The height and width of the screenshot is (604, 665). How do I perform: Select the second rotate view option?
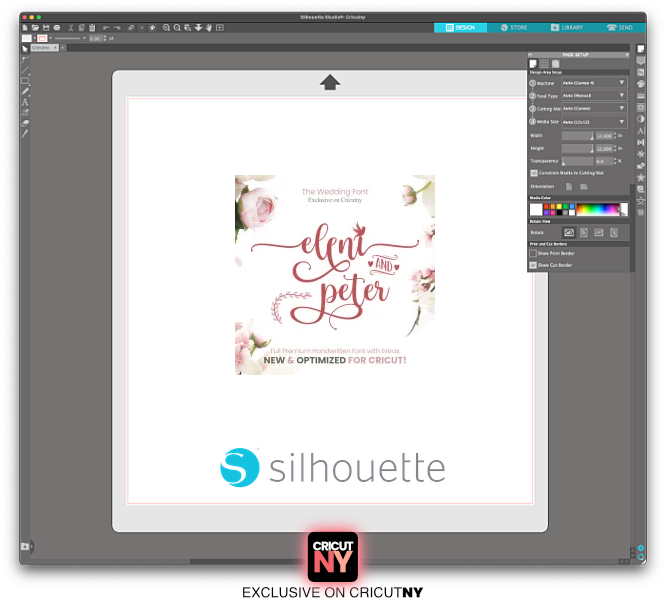click(584, 232)
